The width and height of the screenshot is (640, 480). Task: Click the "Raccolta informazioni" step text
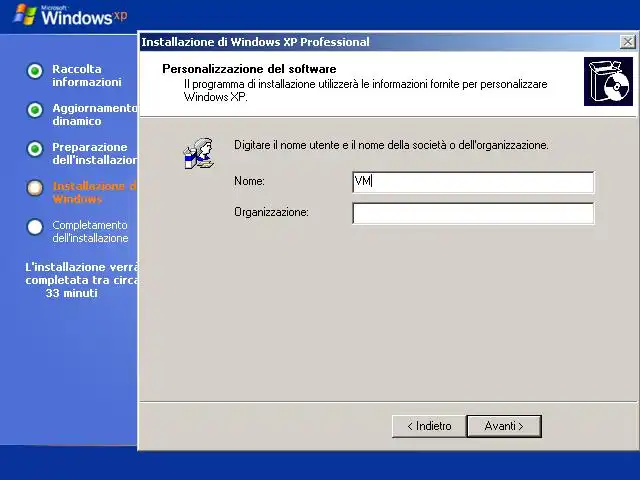87,76
